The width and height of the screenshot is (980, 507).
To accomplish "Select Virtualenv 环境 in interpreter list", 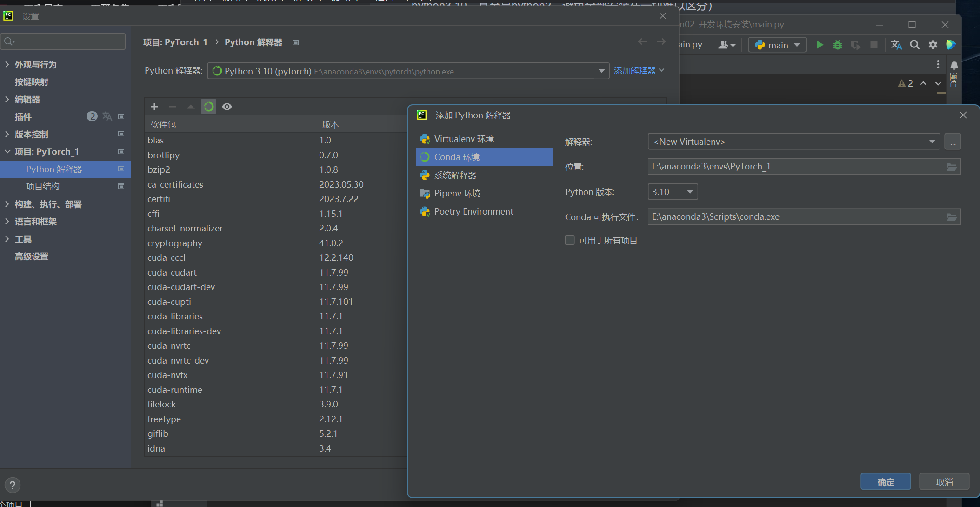I will click(x=464, y=139).
